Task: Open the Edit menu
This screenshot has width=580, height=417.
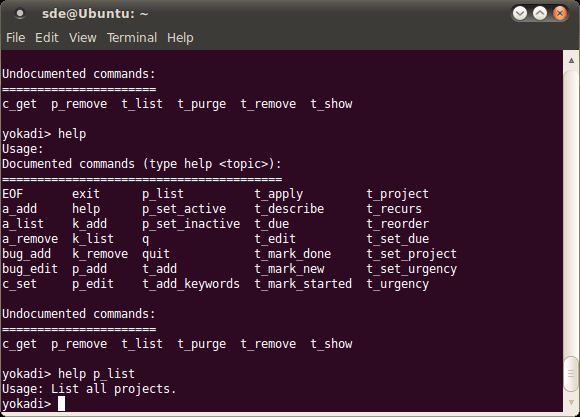Action: click(47, 38)
